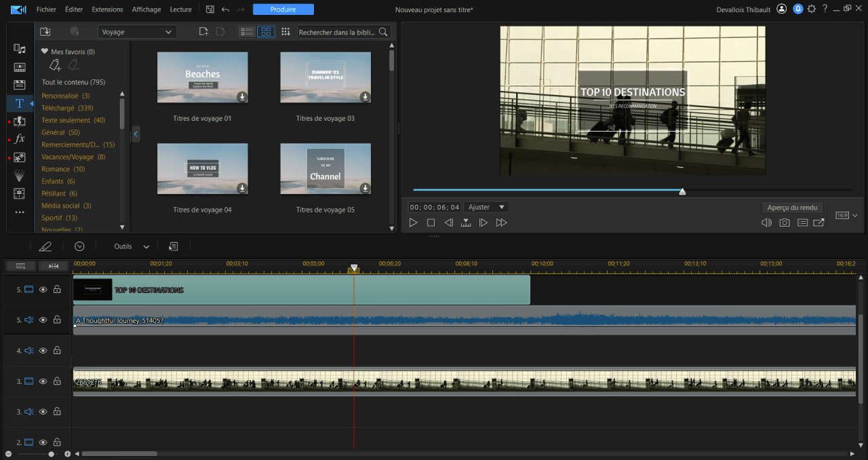The image size is (868, 460).
Task: Open the settings gear icon
Action: coord(811,9)
